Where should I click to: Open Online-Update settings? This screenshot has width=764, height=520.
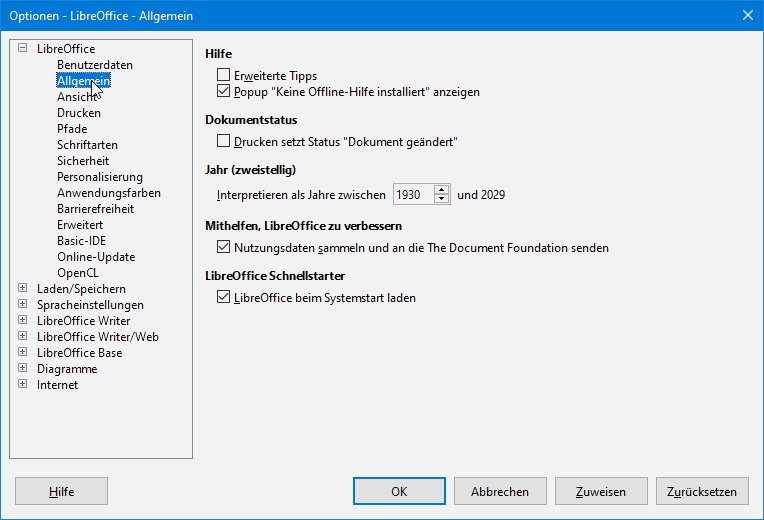pos(96,257)
